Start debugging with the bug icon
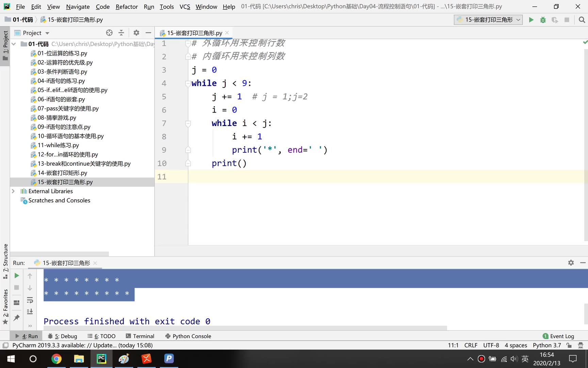 pyautogui.click(x=543, y=20)
